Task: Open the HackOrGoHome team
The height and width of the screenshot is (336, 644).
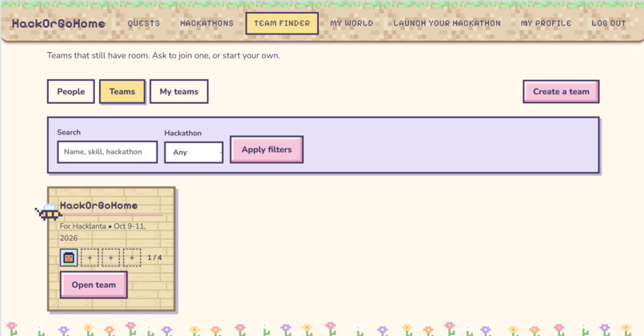Action: coord(93,285)
